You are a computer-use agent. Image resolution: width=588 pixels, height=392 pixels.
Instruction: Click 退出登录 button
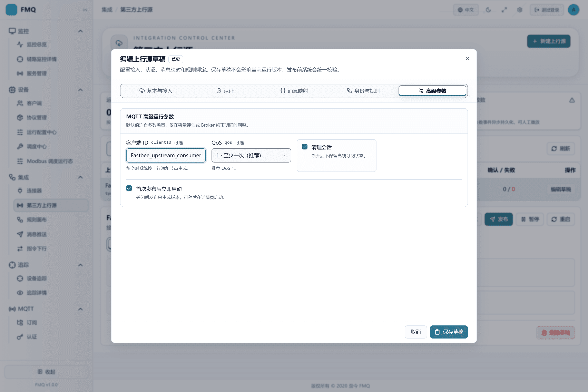tap(547, 10)
